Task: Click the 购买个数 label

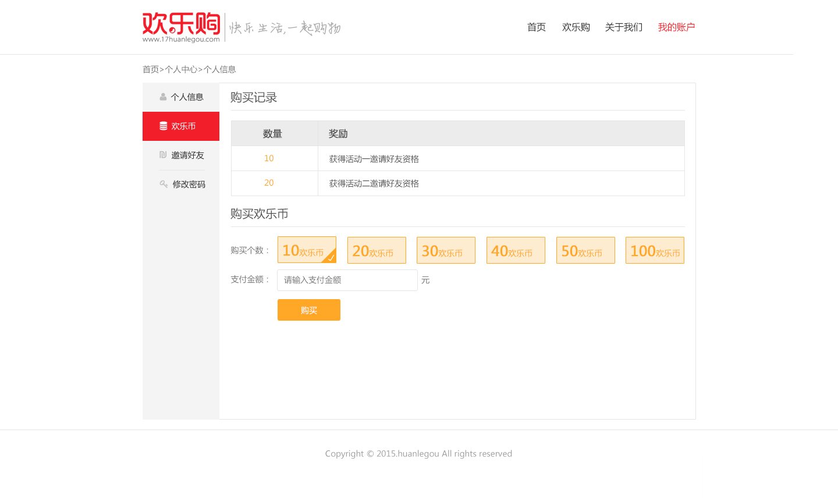Action: click(x=251, y=250)
